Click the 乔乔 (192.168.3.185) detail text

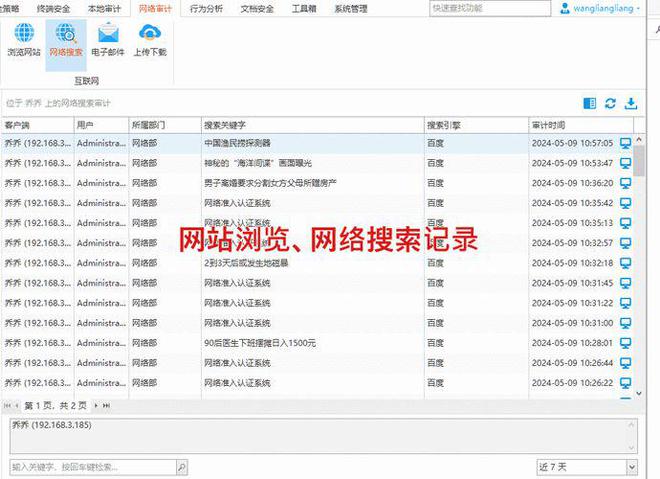[51, 425]
